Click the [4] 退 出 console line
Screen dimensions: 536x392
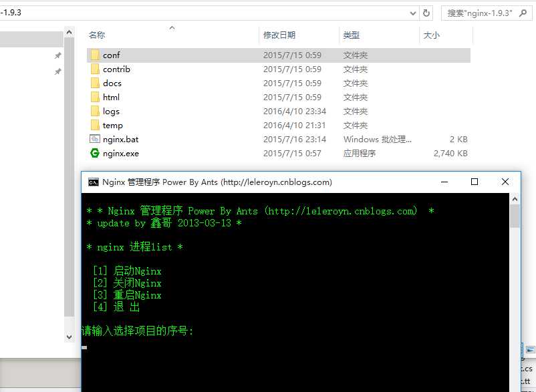[x=116, y=307]
